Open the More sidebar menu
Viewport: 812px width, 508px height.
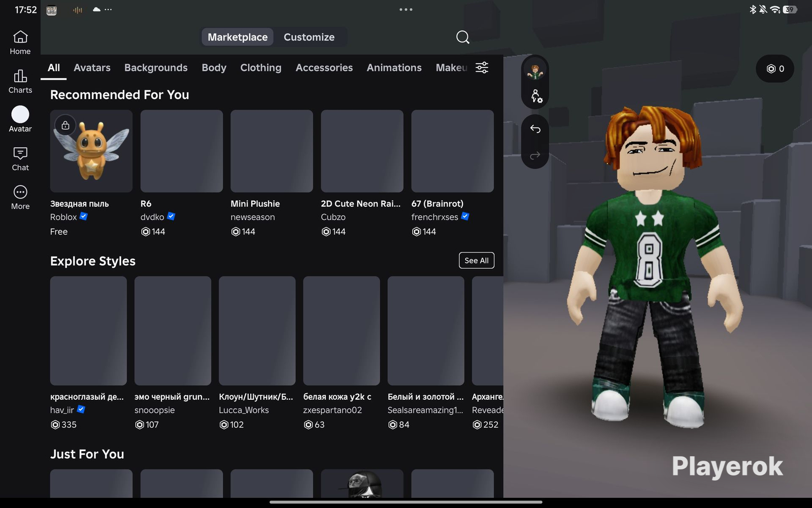pos(20,198)
